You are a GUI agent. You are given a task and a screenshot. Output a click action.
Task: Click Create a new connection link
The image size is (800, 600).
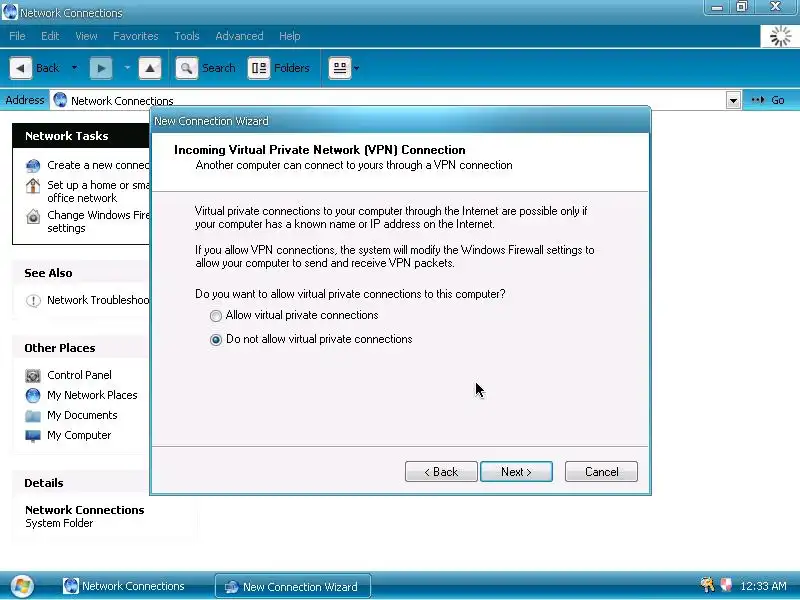(x=98, y=165)
